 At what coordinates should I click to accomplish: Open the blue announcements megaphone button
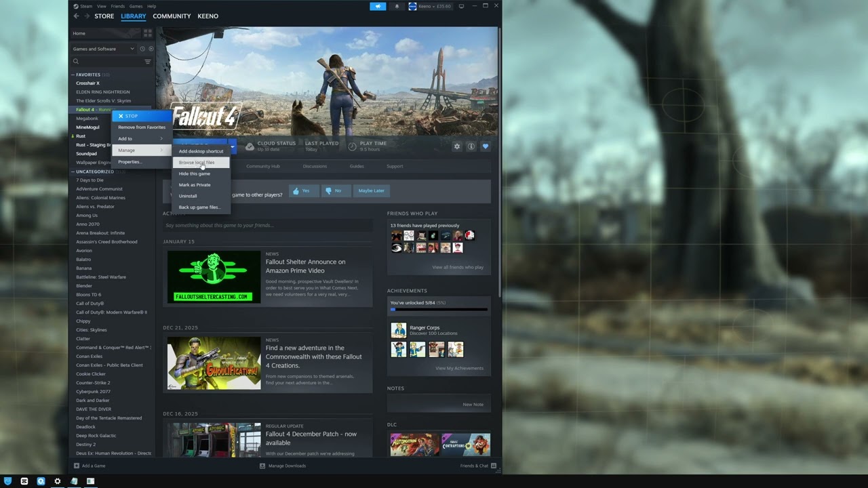(378, 6)
